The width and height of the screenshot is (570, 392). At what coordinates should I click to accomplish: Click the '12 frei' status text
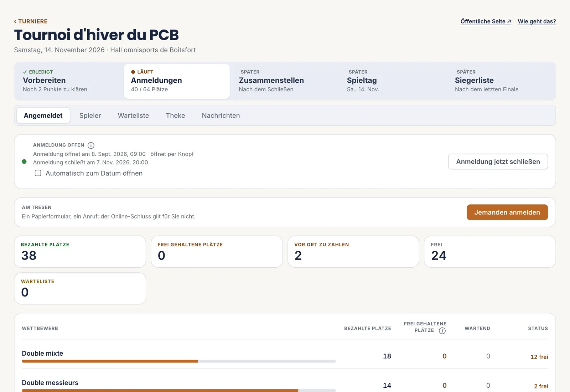(539, 357)
